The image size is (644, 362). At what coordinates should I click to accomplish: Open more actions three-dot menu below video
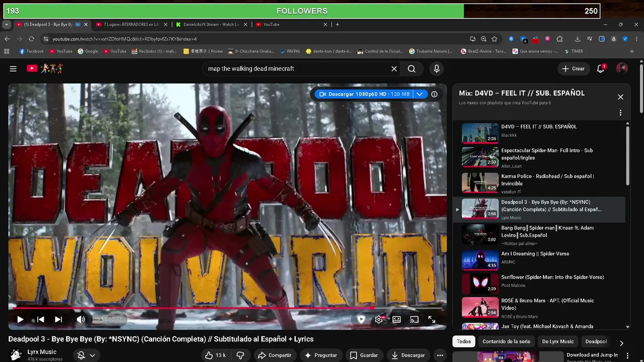440,355
